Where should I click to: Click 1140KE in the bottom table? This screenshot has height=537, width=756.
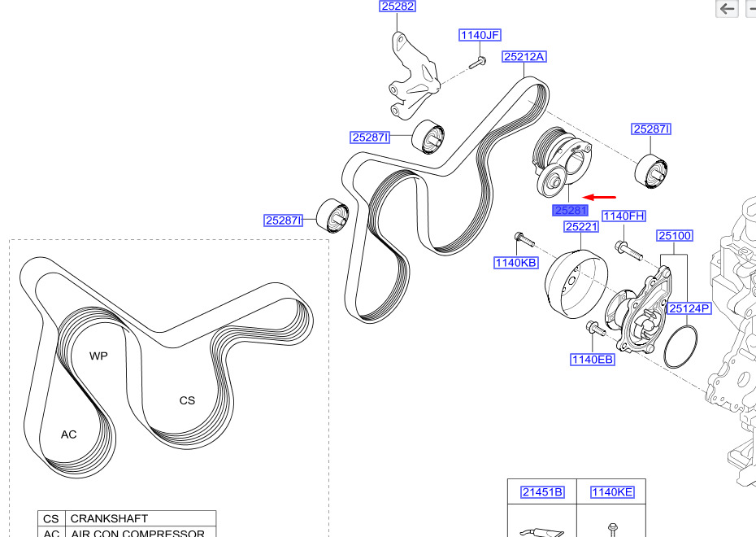[x=612, y=492]
